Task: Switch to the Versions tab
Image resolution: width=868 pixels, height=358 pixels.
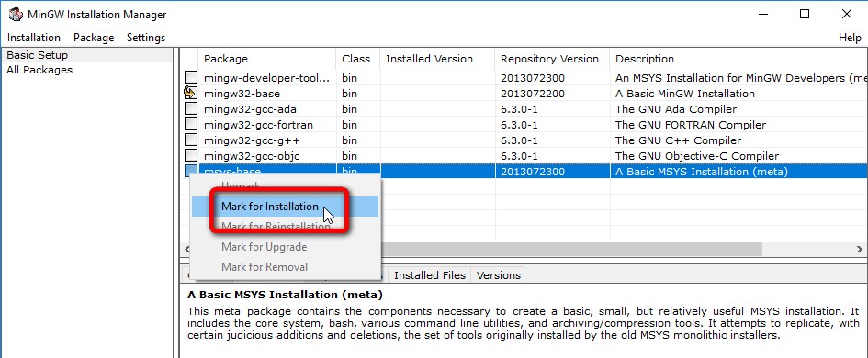Action: (498, 275)
